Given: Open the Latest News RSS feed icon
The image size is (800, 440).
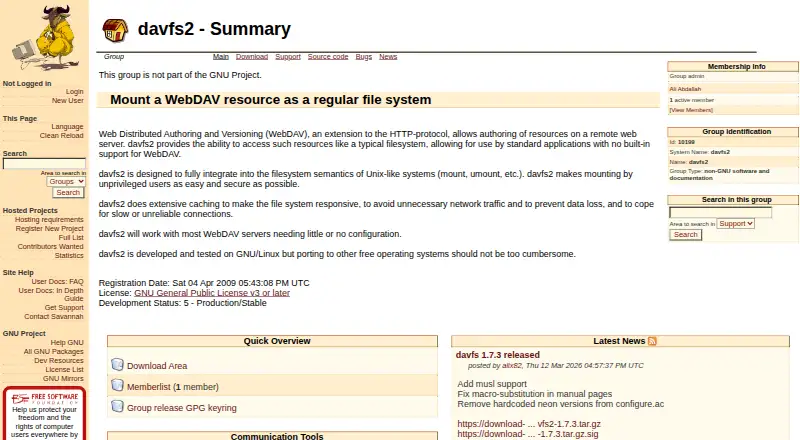Looking at the screenshot, I should click(652, 341).
